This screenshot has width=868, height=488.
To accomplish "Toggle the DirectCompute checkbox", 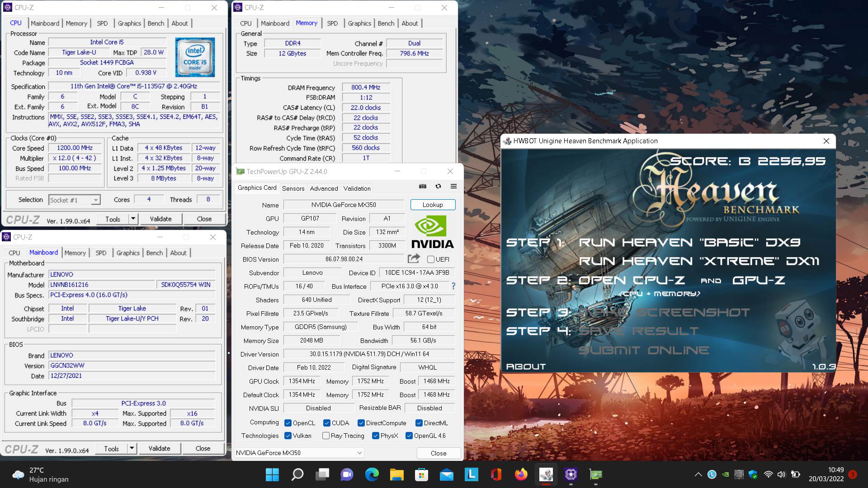I will coord(361,423).
